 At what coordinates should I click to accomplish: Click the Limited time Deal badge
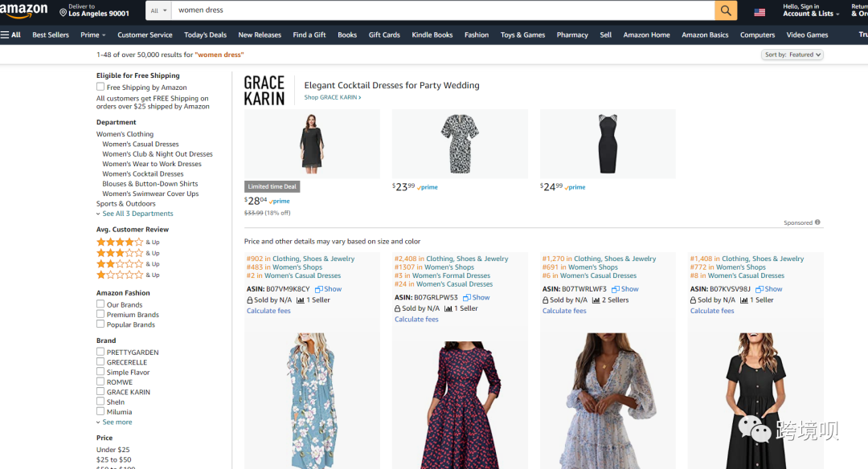point(272,186)
